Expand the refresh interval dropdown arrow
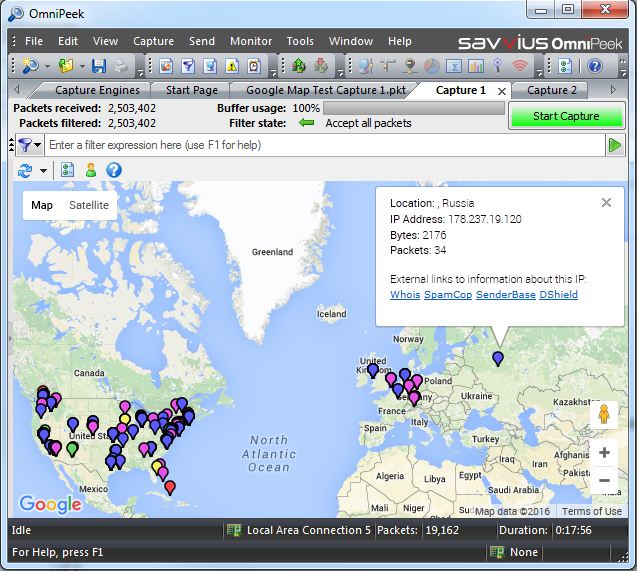The image size is (637, 571). (x=43, y=171)
